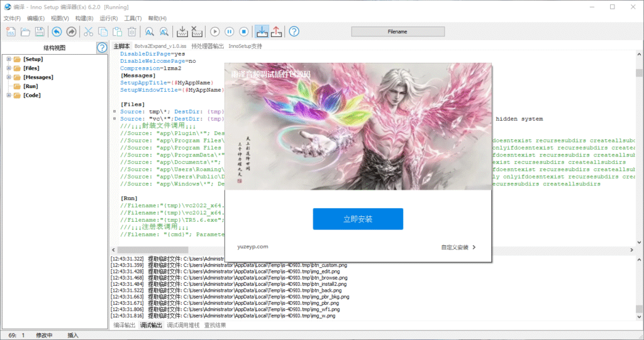Expand the [Files] tree node
This screenshot has height=340, width=644.
[x=9, y=68]
